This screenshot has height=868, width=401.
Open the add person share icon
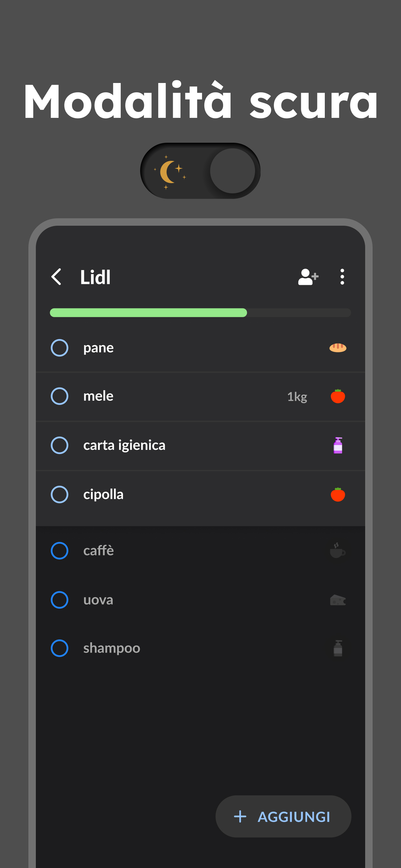point(308,277)
